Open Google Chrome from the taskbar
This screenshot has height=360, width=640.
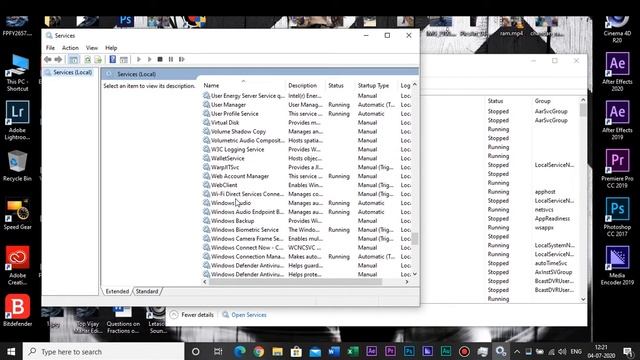258,351
